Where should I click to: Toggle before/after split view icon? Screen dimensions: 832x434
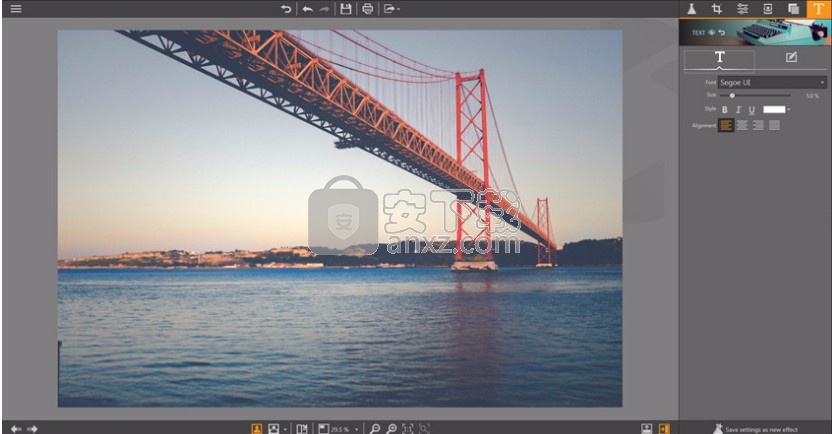(x=302, y=429)
